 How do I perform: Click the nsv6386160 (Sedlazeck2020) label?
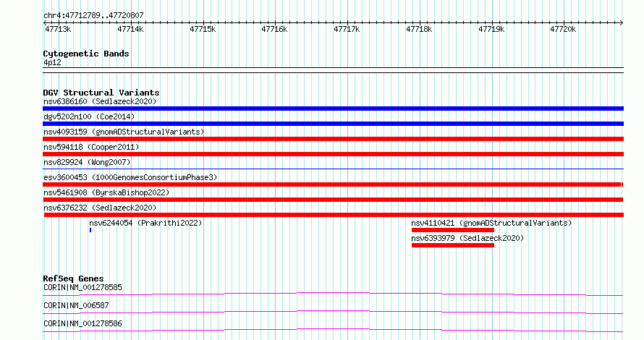100,101
